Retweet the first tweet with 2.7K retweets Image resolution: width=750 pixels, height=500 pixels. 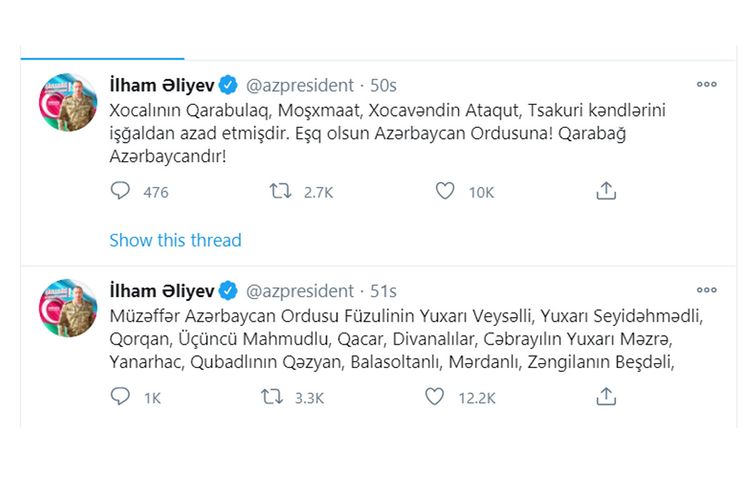point(281,191)
